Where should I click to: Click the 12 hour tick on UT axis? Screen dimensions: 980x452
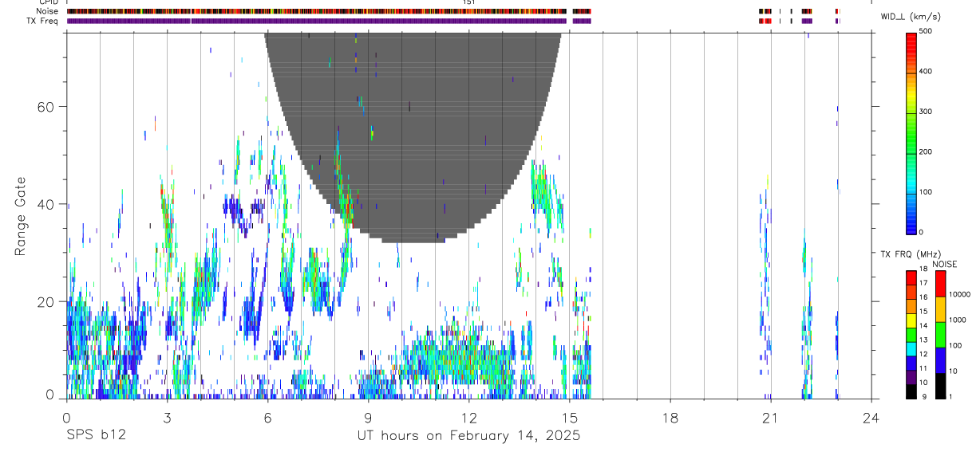468,417
